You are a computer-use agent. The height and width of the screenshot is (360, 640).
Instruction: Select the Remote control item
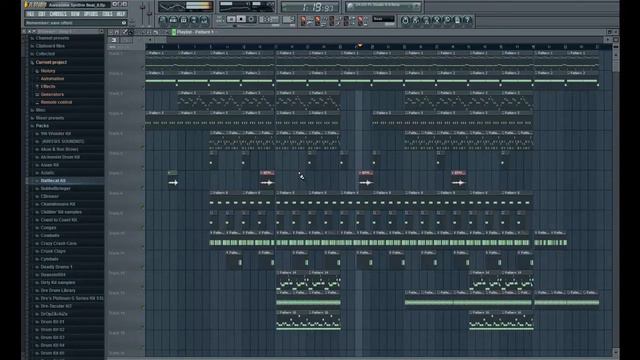click(x=56, y=102)
